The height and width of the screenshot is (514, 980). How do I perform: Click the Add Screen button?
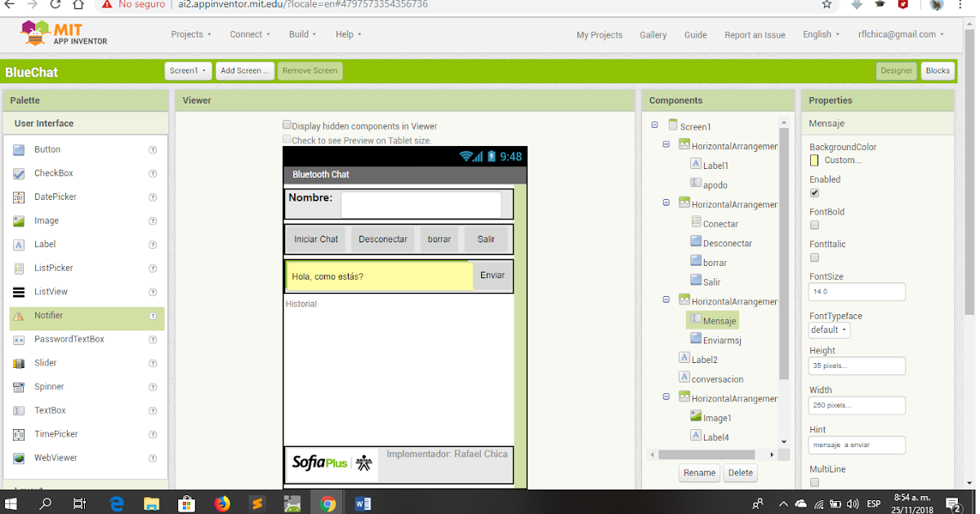pos(244,70)
